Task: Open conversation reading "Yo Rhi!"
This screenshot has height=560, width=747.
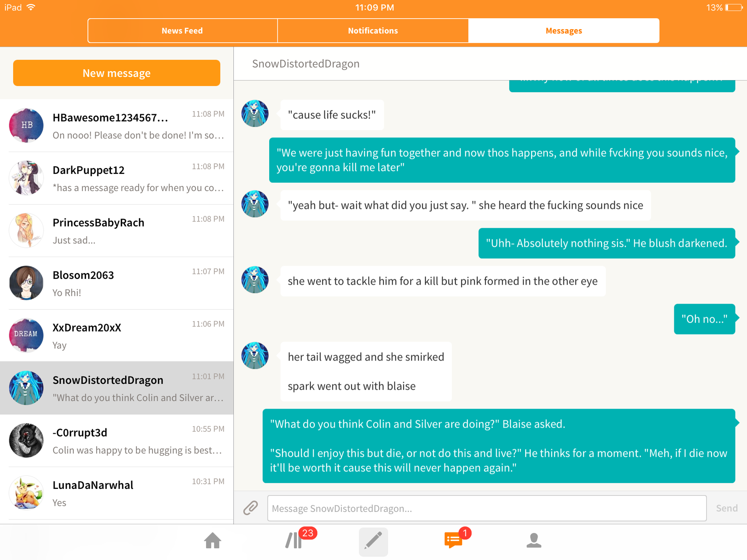Action: (117, 283)
